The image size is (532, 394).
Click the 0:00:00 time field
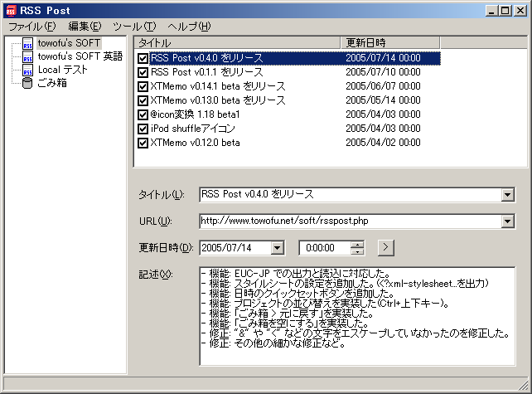tap(325, 248)
